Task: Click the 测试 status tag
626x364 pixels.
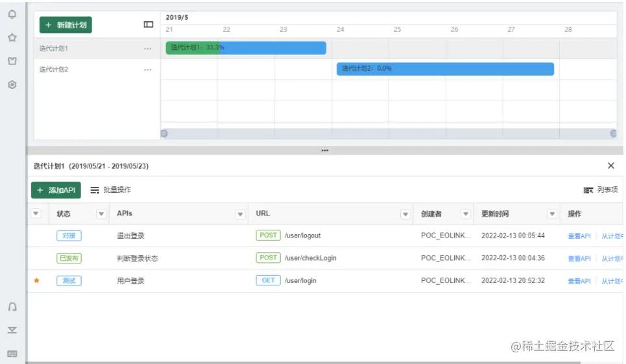Action: point(69,280)
